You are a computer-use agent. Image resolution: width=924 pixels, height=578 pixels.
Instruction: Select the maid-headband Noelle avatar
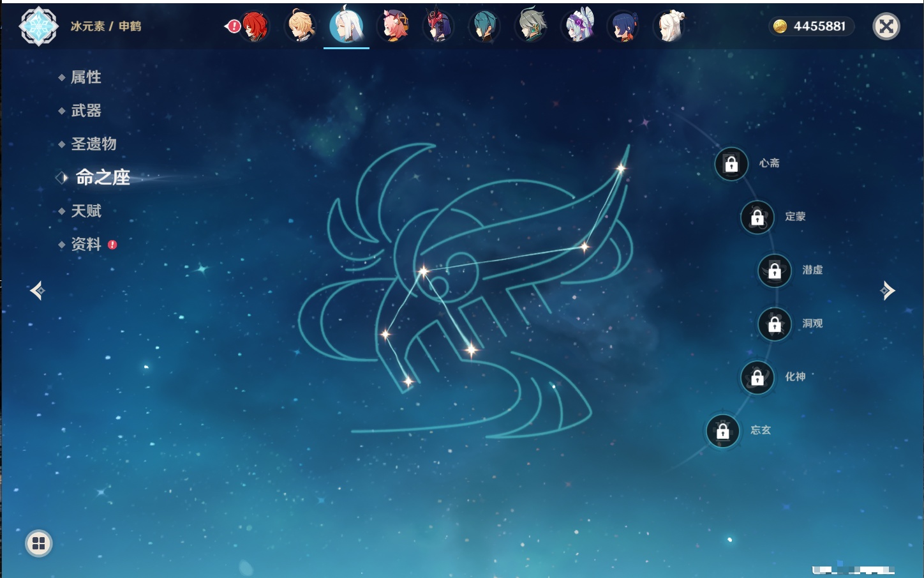(x=577, y=27)
